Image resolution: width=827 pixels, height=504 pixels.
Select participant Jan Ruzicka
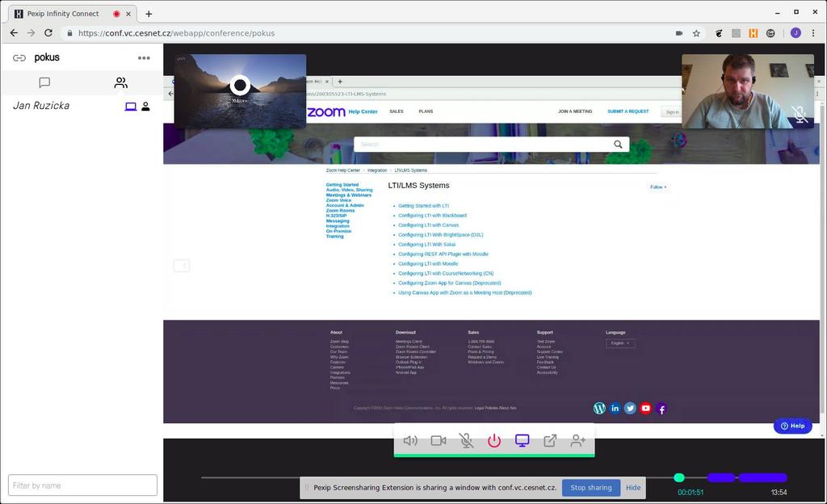coord(41,106)
